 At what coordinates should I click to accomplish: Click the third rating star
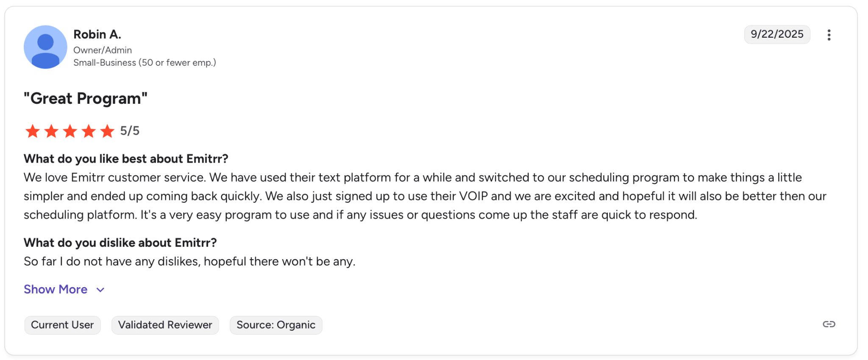70,131
